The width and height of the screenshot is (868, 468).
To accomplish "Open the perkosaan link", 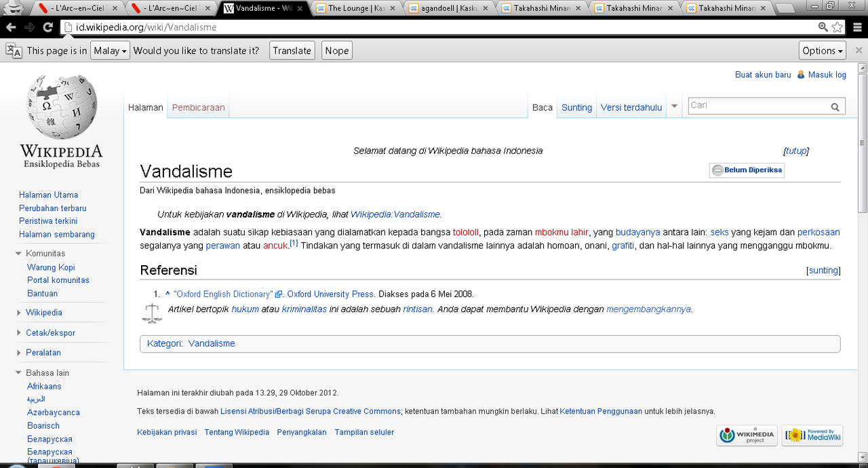I will tap(818, 232).
